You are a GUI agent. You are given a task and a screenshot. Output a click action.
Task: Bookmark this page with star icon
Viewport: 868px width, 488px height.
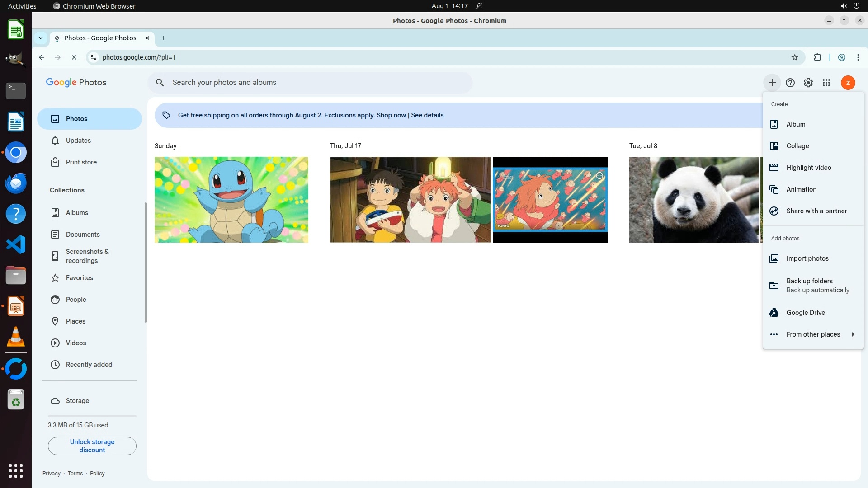point(794,57)
